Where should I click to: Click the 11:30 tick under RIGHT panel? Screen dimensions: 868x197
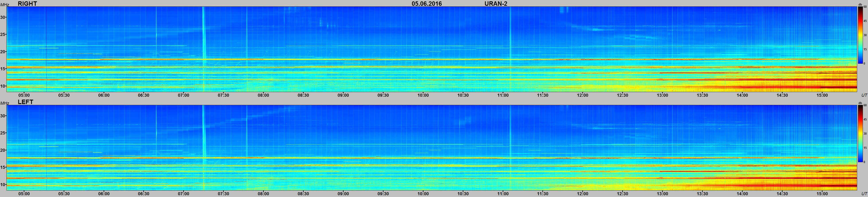point(543,95)
